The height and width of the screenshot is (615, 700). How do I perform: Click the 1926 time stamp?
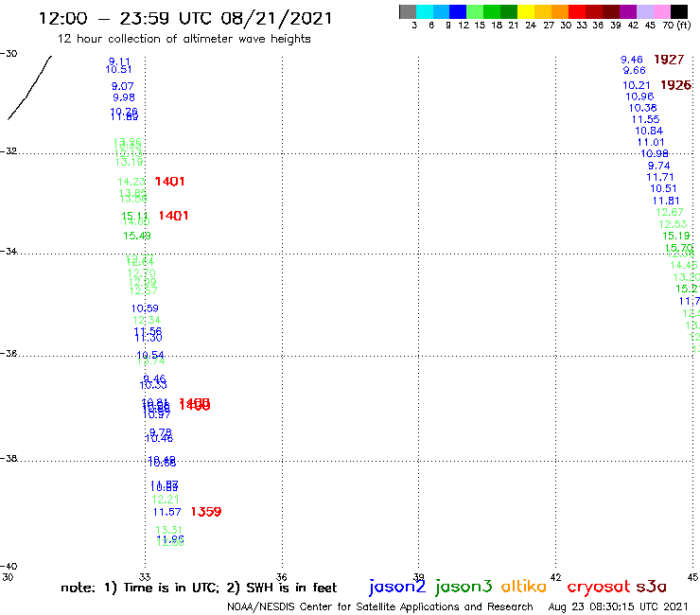coord(676,85)
